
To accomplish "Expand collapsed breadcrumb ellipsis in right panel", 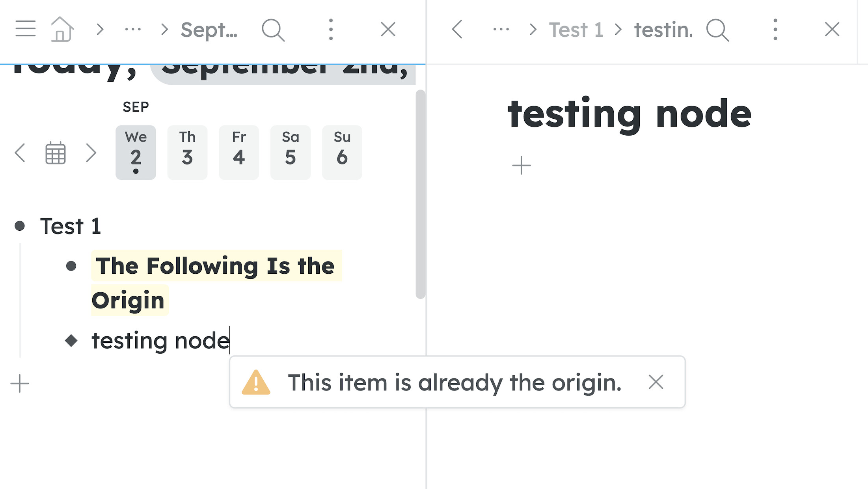I will coord(501,30).
